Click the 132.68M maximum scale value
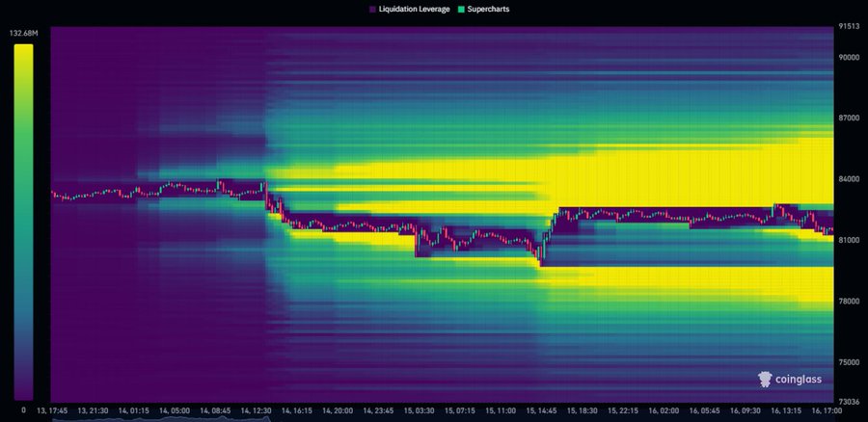 coord(23,34)
